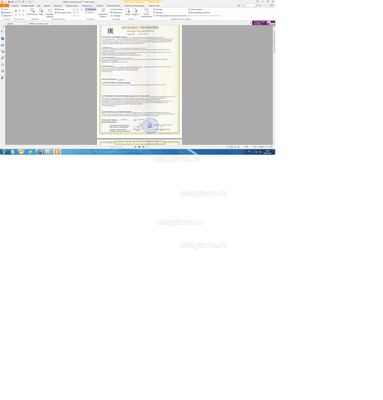Click in the search field
The image size is (383, 400).
(x=248, y=6)
